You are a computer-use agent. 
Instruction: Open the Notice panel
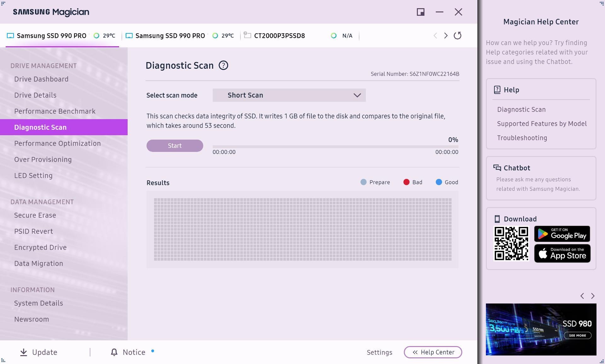tap(128, 352)
